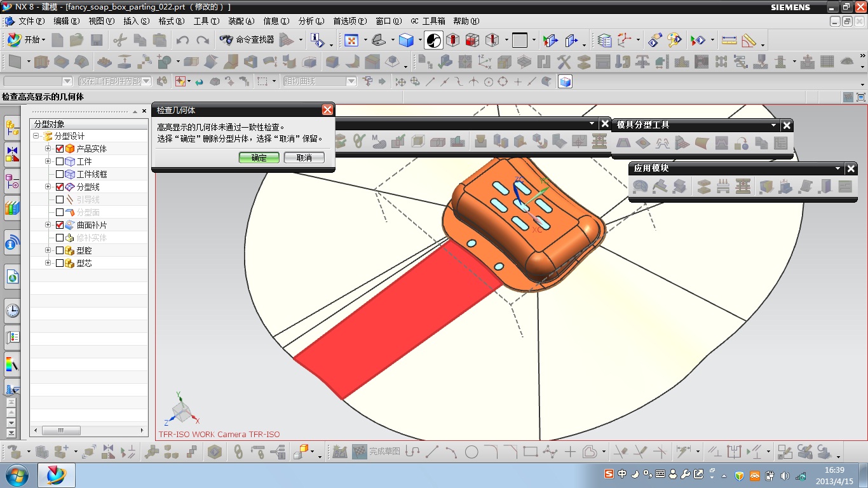Enable the 工件线框 checkbox
The width and height of the screenshot is (868, 488).
pyautogui.click(x=60, y=174)
